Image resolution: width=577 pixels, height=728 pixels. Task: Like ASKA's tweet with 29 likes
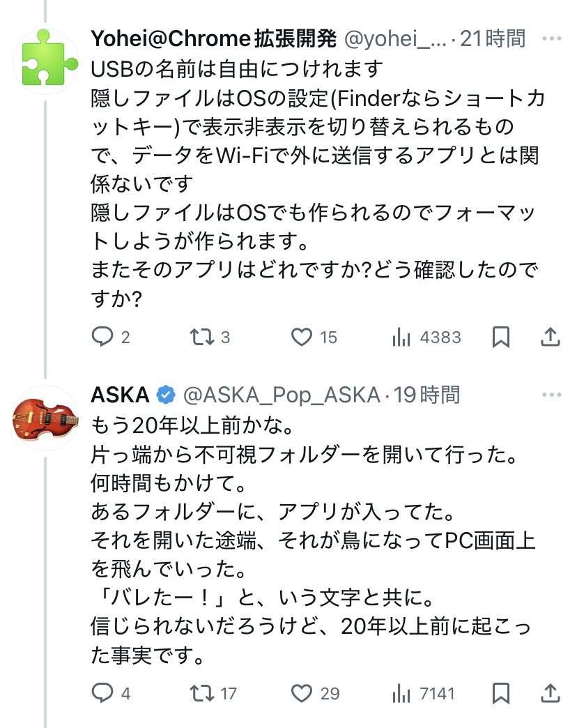tap(302, 693)
